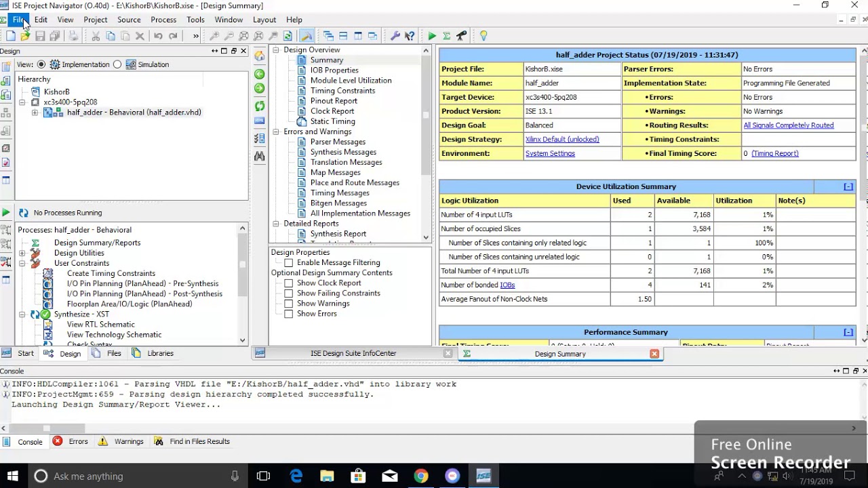Click the telescope toolbar icon
This screenshot has height=488, width=868.
pyautogui.click(x=462, y=36)
